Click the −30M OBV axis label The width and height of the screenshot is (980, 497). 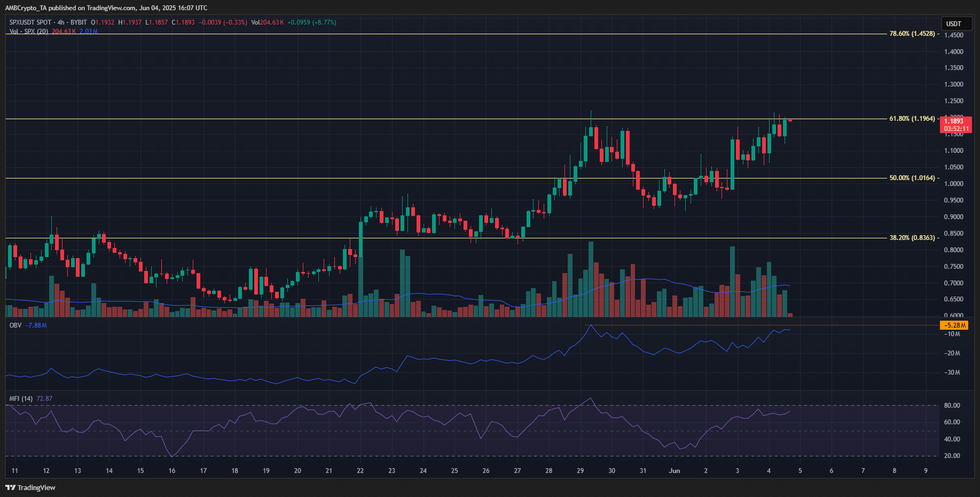(952, 372)
